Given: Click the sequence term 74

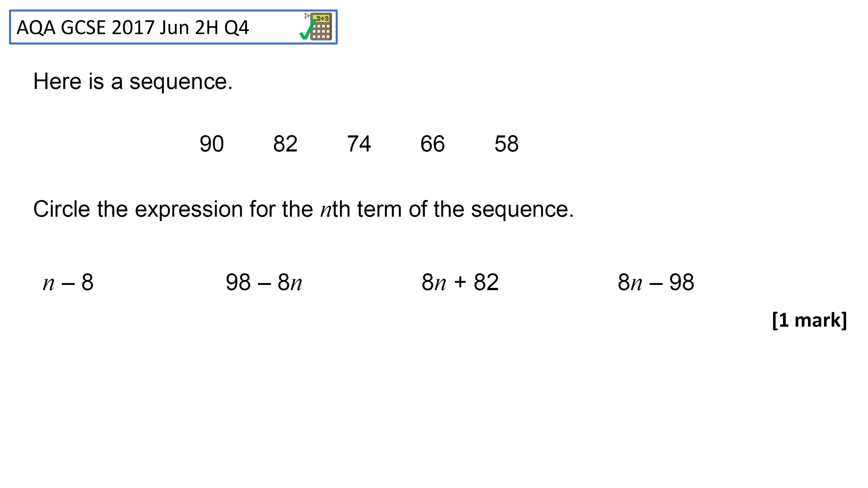Looking at the screenshot, I should click(x=359, y=144).
